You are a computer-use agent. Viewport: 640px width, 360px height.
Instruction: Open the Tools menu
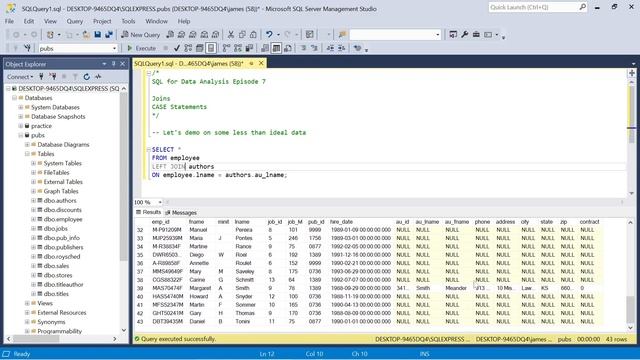click(x=128, y=21)
